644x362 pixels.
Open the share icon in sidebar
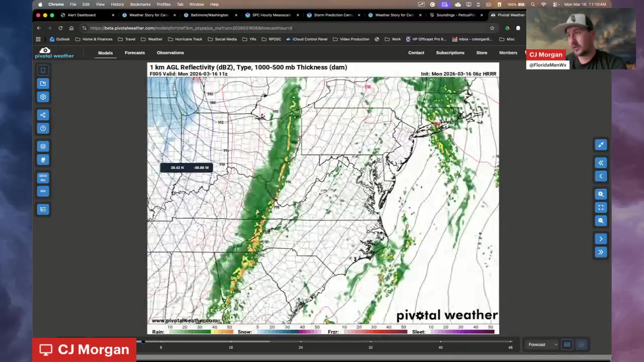click(43, 115)
